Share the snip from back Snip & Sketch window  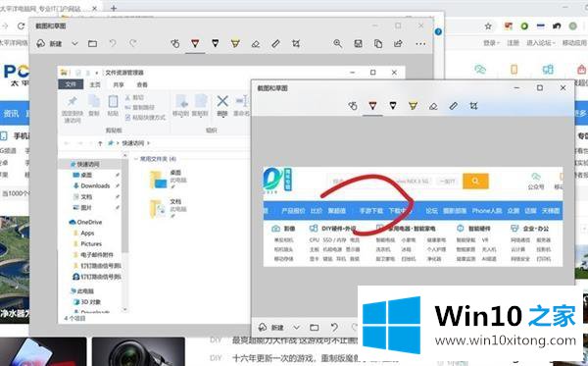(398, 43)
